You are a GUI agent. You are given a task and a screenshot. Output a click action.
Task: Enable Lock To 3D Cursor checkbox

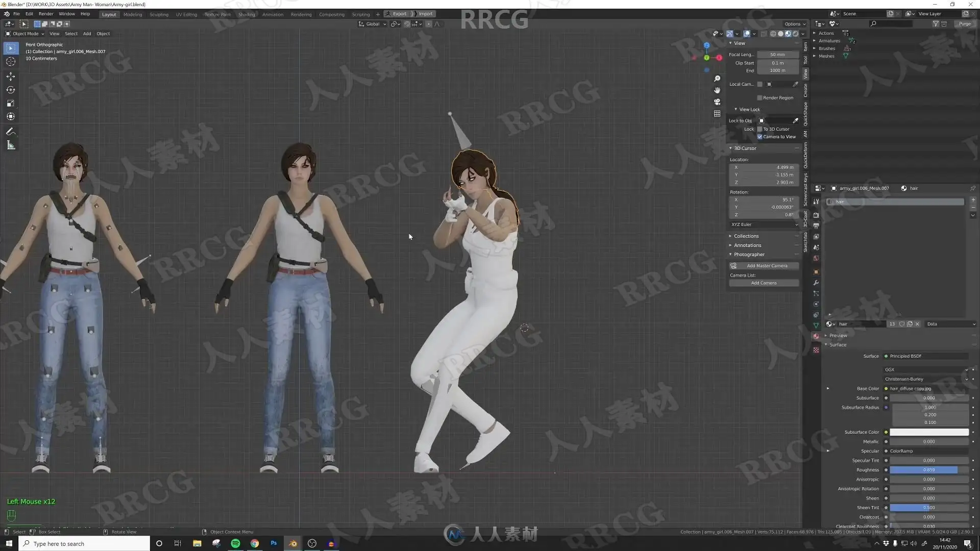click(759, 129)
